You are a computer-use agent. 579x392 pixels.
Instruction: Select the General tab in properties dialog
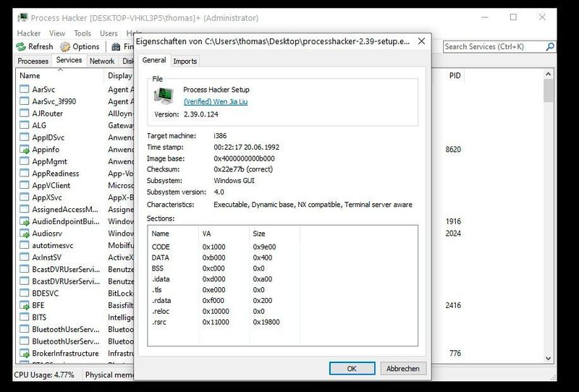pyautogui.click(x=154, y=60)
